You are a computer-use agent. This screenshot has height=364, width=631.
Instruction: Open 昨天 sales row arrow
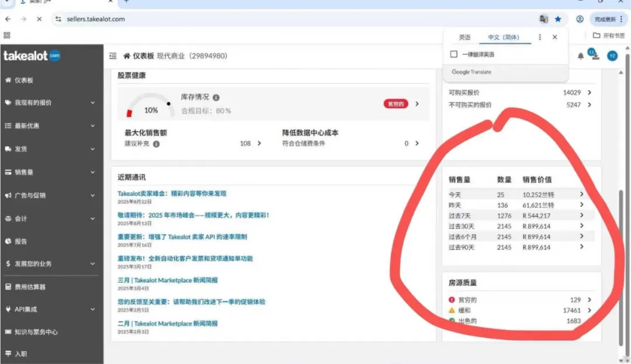pos(581,204)
